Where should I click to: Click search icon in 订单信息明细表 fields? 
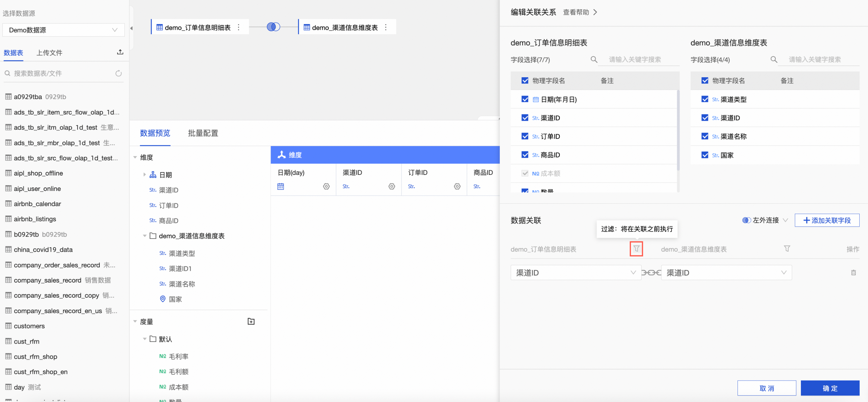point(594,60)
